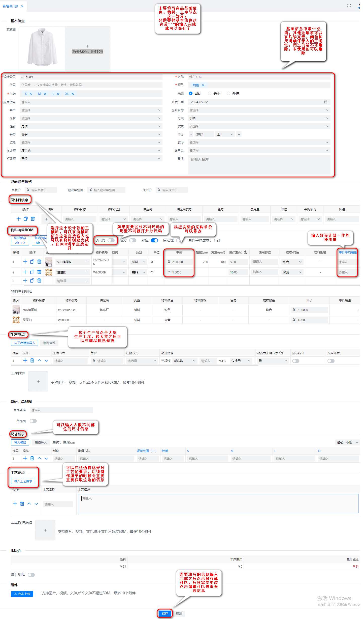Move the 工艺要求 row up
364x619 pixels.
click(29, 504)
